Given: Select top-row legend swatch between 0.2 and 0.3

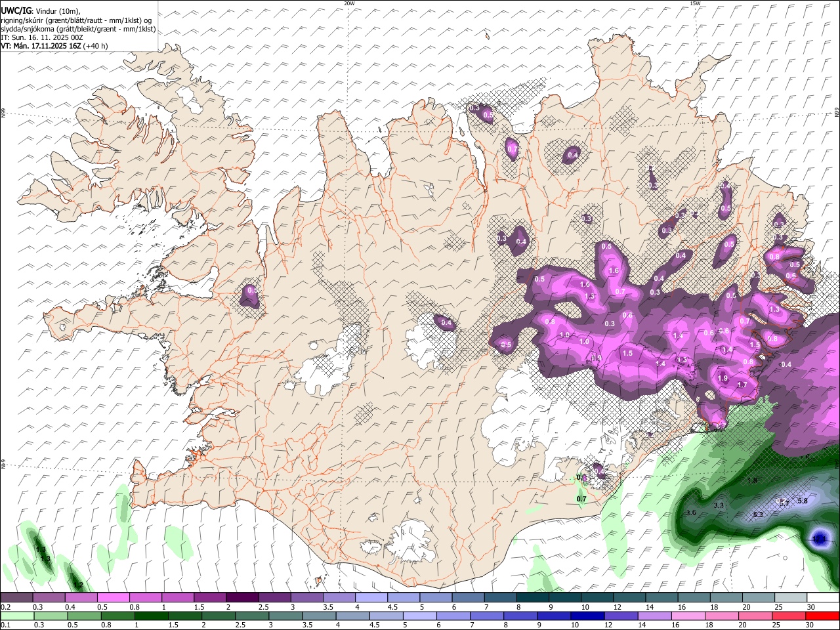Looking at the screenshot, I should 16,598.
